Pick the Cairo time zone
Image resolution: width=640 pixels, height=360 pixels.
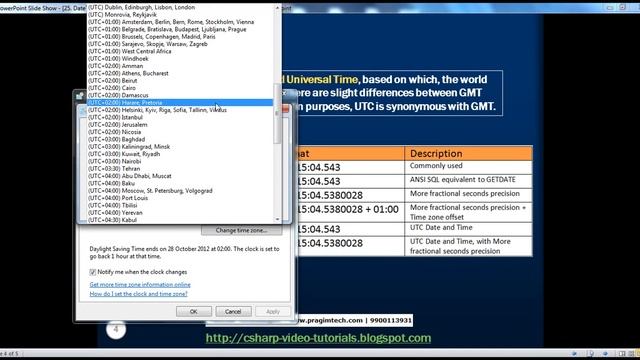coord(180,88)
